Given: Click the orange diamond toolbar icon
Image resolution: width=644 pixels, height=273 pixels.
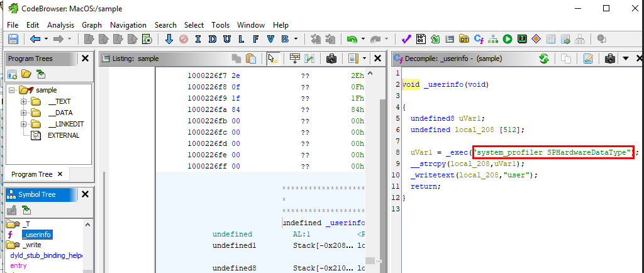Looking at the screenshot, I should (536, 39).
